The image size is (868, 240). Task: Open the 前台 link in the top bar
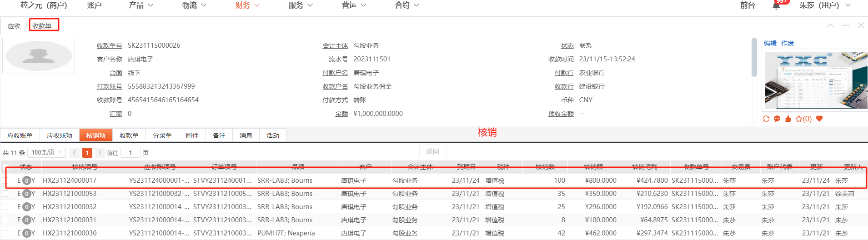click(x=748, y=5)
